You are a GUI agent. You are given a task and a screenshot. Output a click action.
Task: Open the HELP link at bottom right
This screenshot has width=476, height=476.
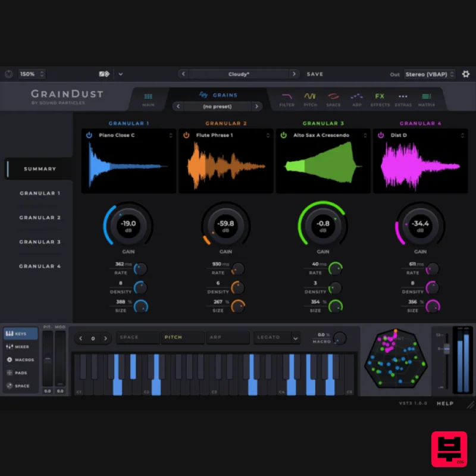point(444,403)
